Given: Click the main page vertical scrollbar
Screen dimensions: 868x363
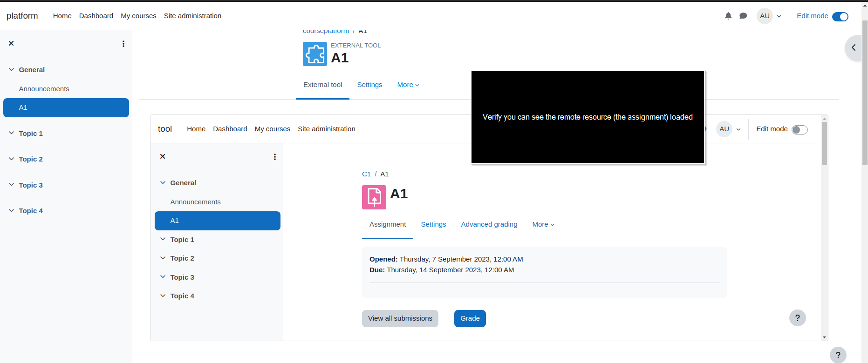Looking at the screenshot, I should point(865,93).
